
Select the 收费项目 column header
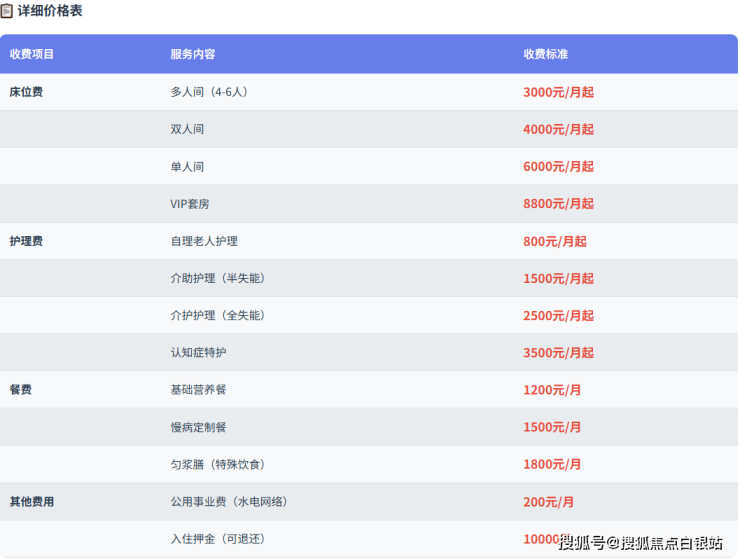tap(32, 54)
